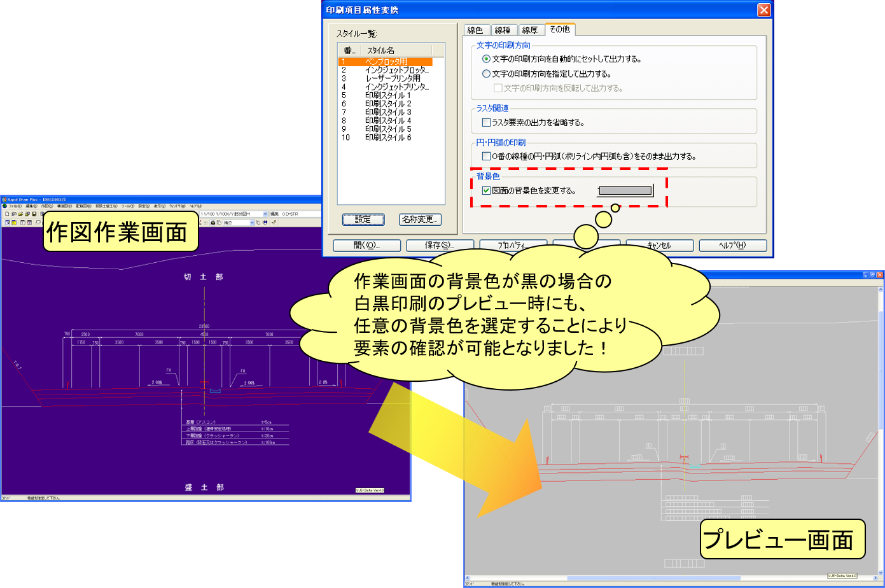885x588 pixels.
Task: Open the 線種 tab
Action: (503, 30)
